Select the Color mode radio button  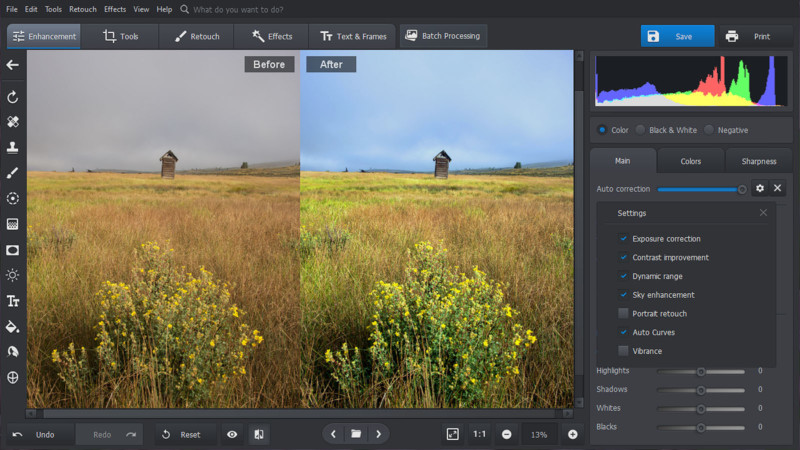[x=602, y=130]
